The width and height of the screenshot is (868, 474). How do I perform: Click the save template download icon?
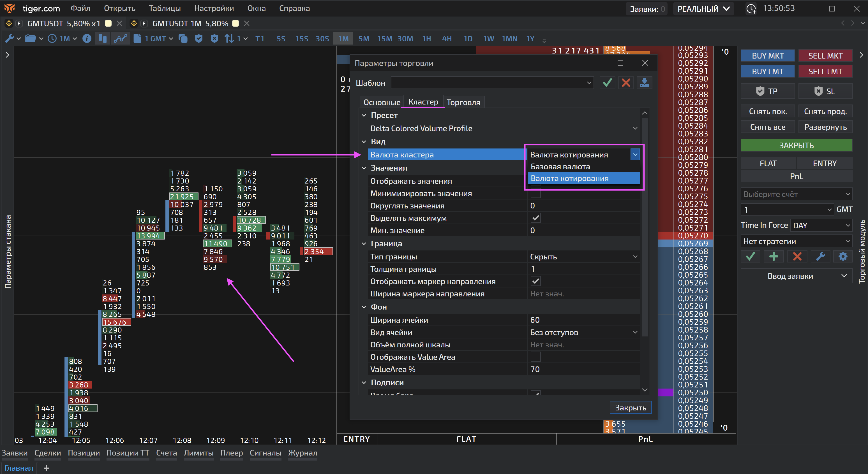coord(644,83)
